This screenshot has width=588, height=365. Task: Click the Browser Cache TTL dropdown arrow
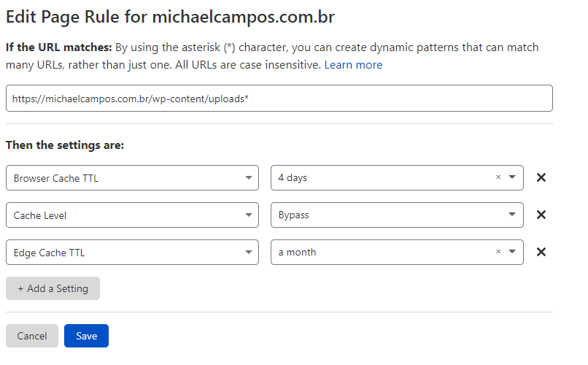(248, 177)
